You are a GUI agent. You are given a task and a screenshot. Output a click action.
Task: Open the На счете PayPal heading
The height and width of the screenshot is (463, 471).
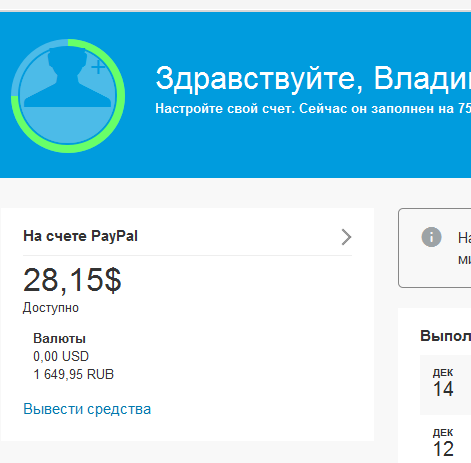pos(80,236)
